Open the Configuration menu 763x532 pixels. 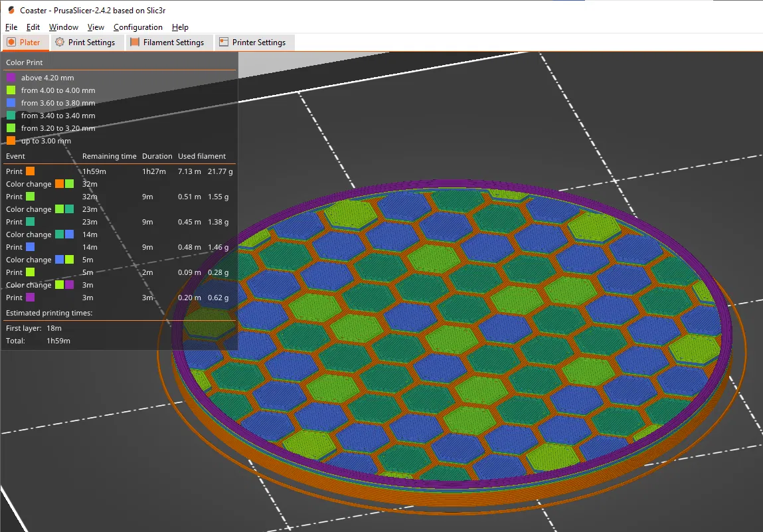137,27
